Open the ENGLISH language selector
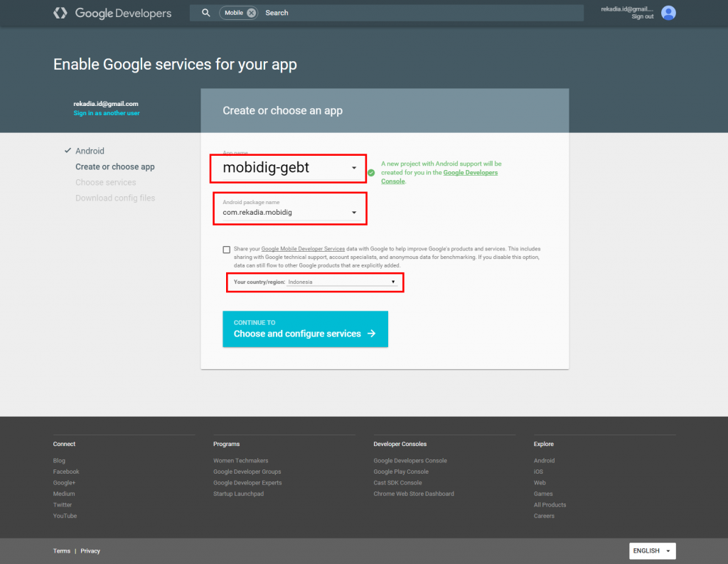This screenshot has height=564, width=728. pyautogui.click(x=653, y=551)
